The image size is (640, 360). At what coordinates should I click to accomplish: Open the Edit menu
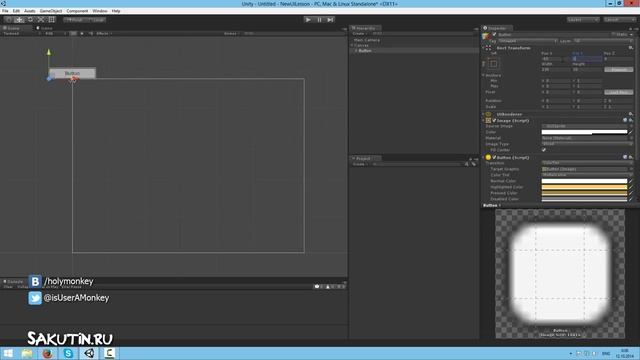tap(16, 11)
